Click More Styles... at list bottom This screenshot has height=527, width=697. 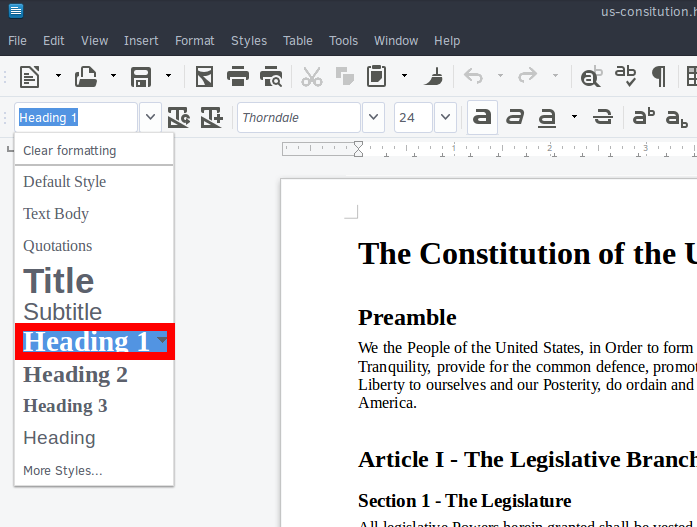point(63,470)
